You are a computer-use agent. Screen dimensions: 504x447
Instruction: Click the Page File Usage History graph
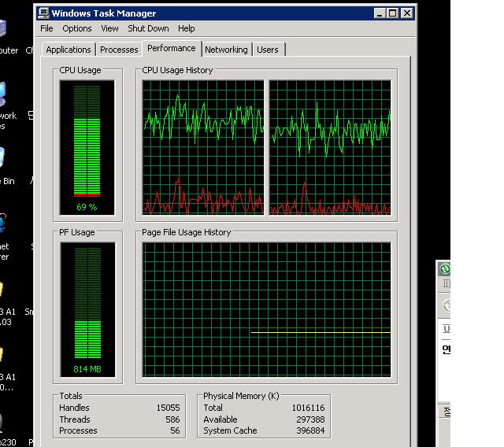point(266,309)
